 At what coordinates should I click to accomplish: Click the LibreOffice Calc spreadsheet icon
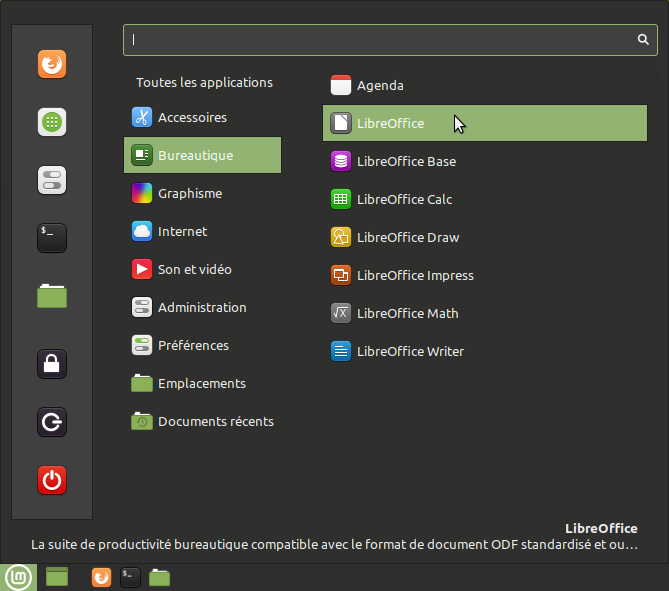pyautogui.click(x=341, y=199)
